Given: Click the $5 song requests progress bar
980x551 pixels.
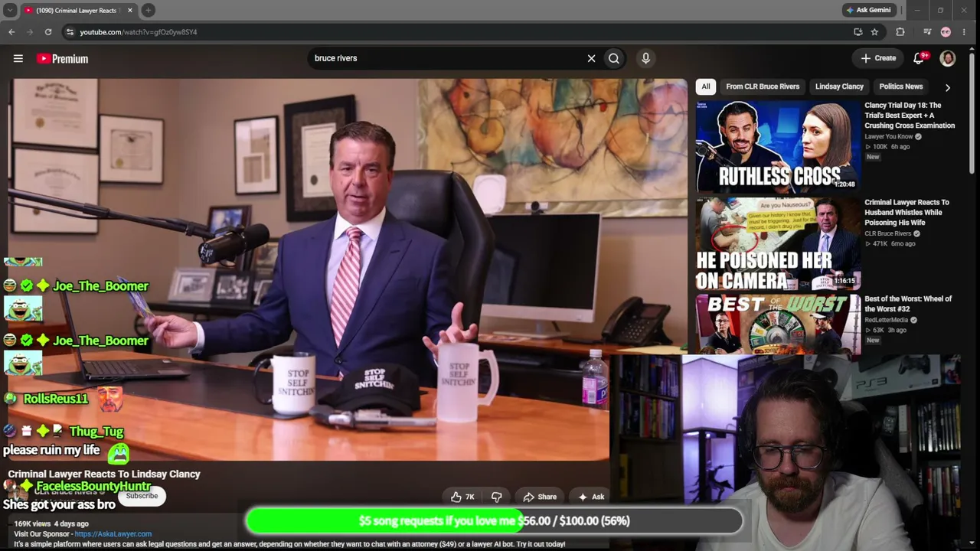Looking at the screenshot, I should coord(494,521).
